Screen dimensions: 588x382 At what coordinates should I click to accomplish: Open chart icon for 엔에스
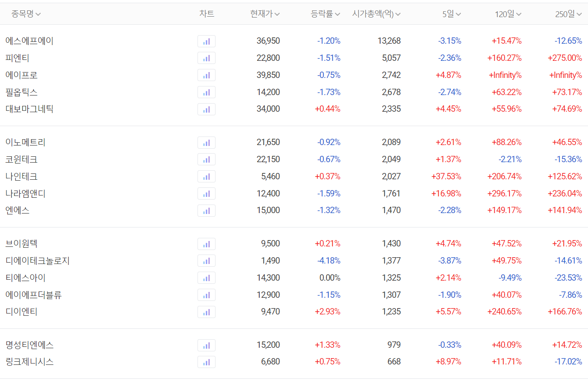click(207, 210)
